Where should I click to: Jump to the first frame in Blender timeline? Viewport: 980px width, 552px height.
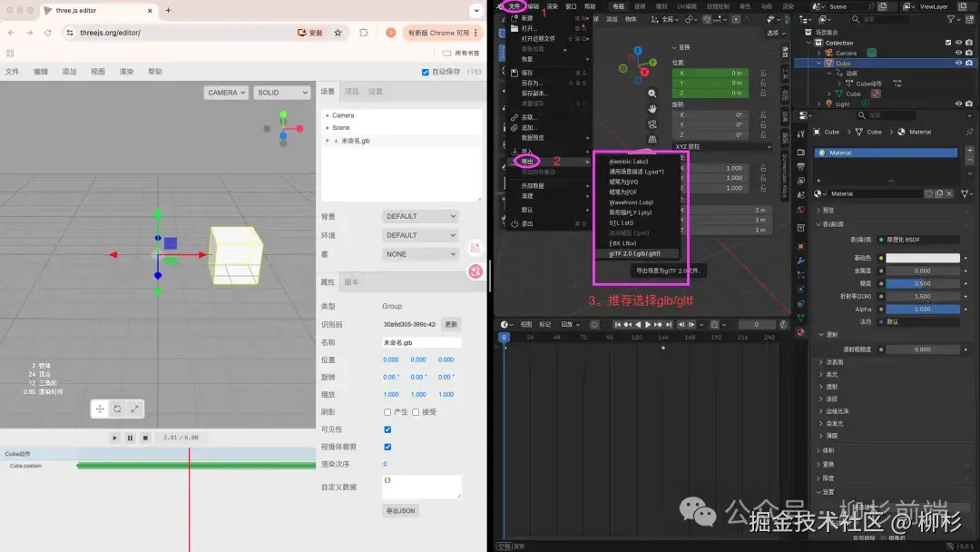[618, 324]
